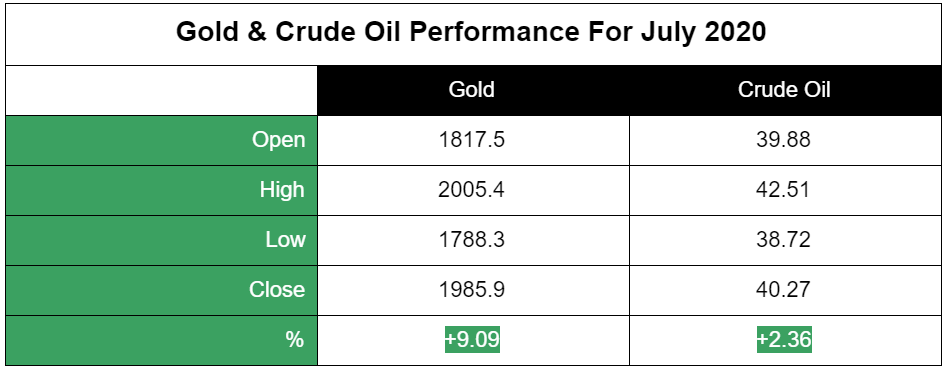The width and height of the screenshot is (946, 371).
Task: Click the % row label
Action: 294,340
